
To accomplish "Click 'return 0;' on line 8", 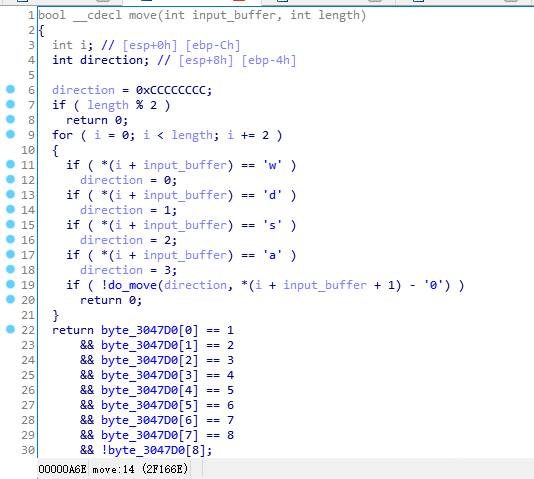I will [97, 120].
